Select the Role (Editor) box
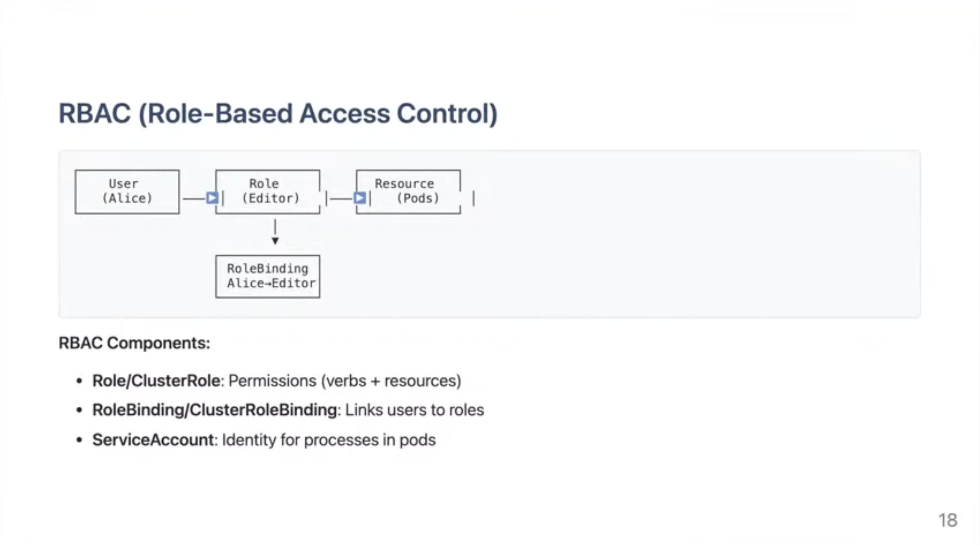Viewport: 980px width, 545px height. tap(268, 192)
